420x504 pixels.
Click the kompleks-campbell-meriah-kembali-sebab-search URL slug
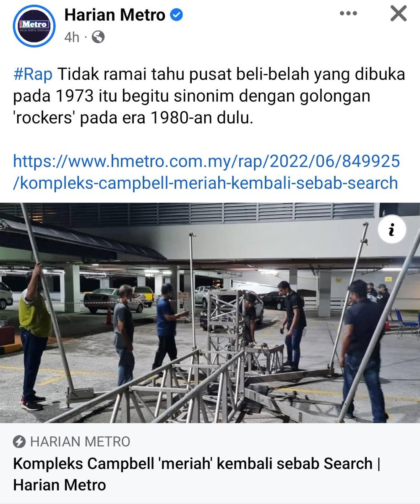click(x=206, y=183)
